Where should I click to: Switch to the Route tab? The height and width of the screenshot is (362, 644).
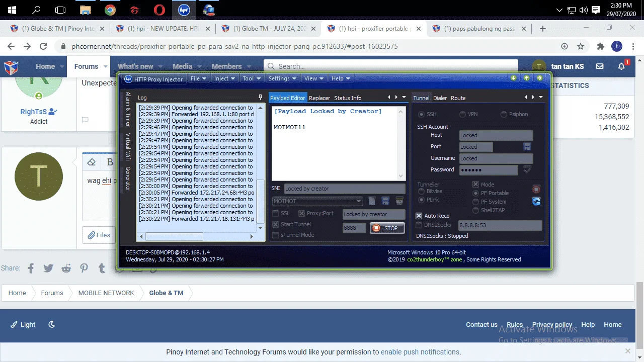458,98
